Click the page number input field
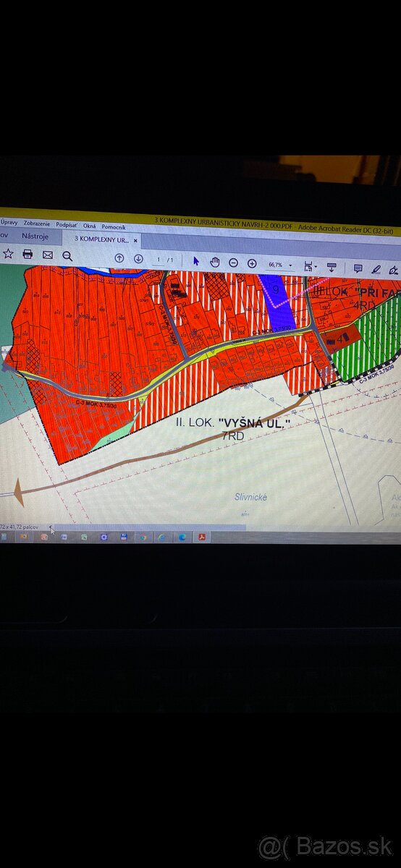Image resolution: width=401 pixels, height=868 pixels. click(x=158, y=260)
